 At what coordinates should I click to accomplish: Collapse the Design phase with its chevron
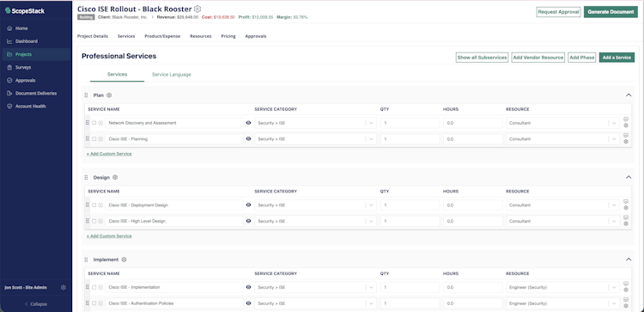point(628,177)
